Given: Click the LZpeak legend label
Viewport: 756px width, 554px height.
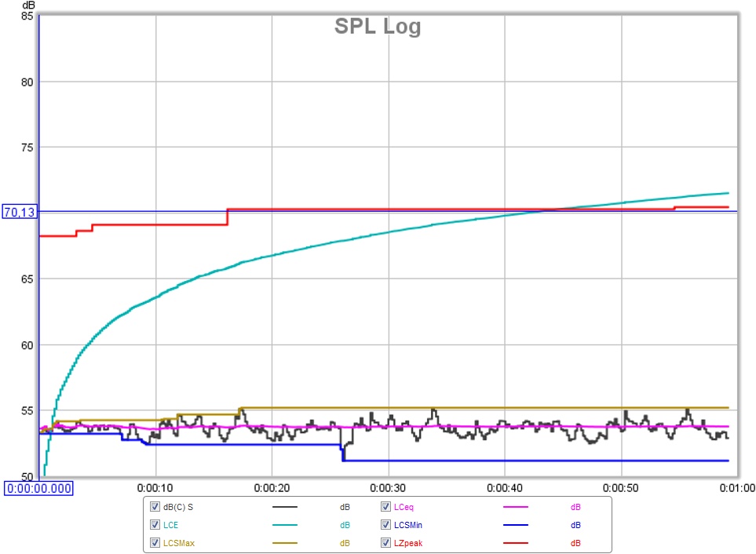Looking at the screenshot, I should [x=408, y=543].
